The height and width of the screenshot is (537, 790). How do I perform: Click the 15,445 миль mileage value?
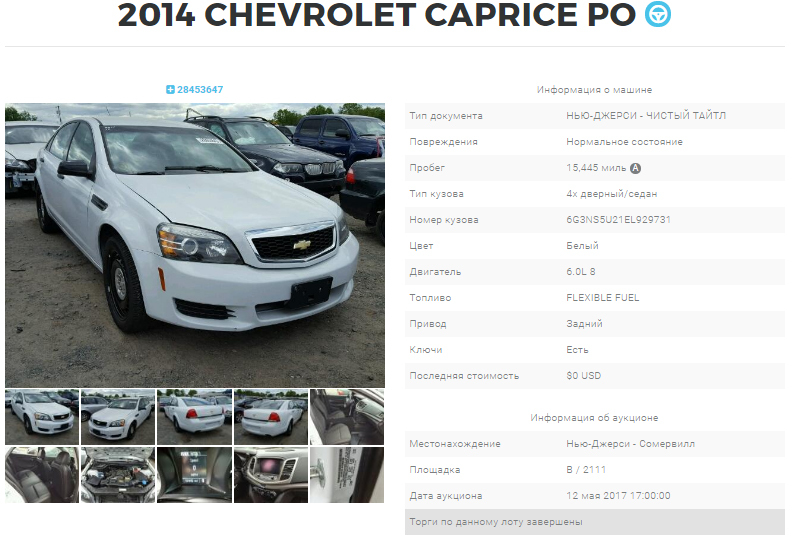pyautogui.click(x=596, y=168)
